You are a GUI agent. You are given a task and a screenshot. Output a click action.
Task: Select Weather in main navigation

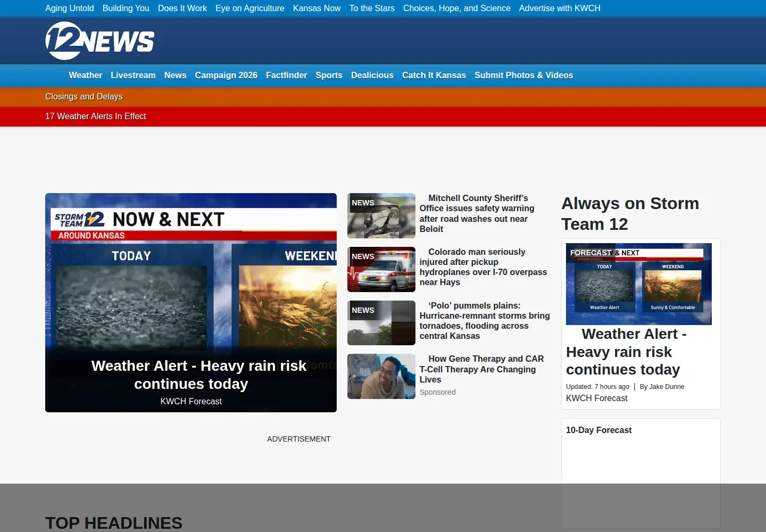[86, 76]
